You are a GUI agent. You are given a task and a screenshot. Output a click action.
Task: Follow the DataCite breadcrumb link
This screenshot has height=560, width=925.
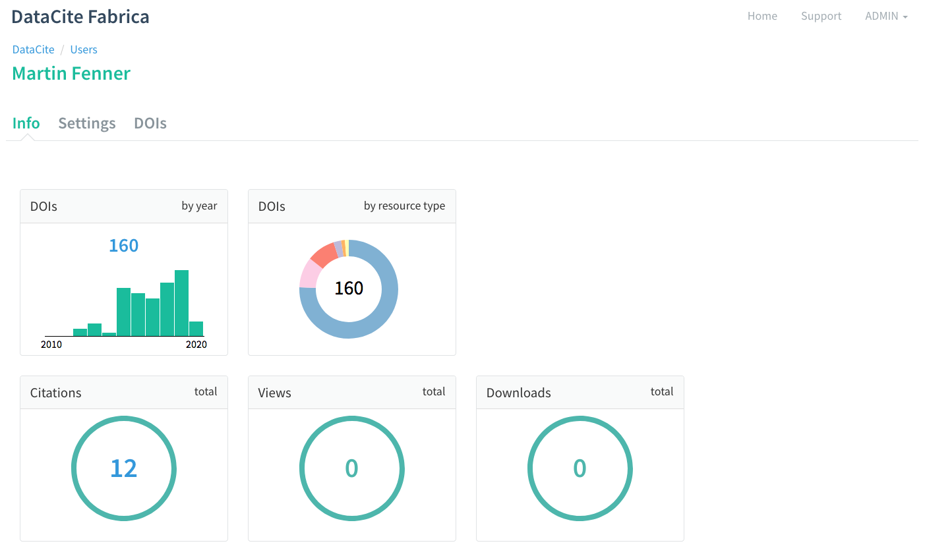[x=34, y=49]
